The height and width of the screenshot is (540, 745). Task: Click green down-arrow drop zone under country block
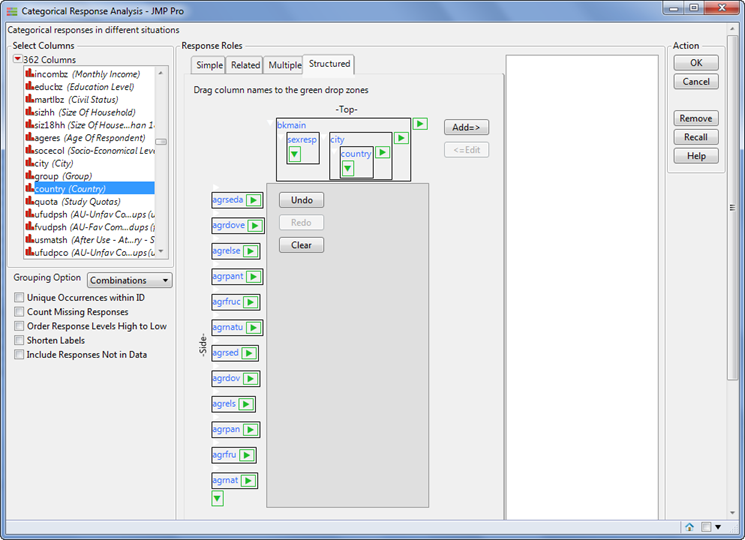[x=348, y=168]
